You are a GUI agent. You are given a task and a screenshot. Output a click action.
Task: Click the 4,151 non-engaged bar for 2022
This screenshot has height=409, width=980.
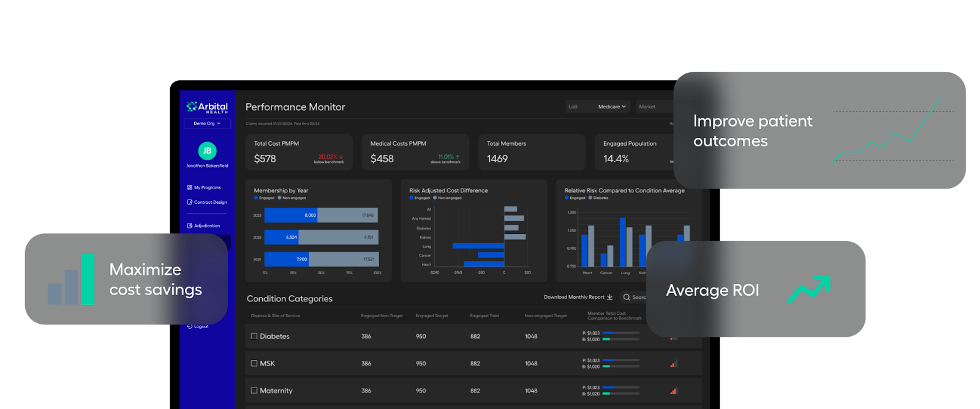[x=339, y=237]
